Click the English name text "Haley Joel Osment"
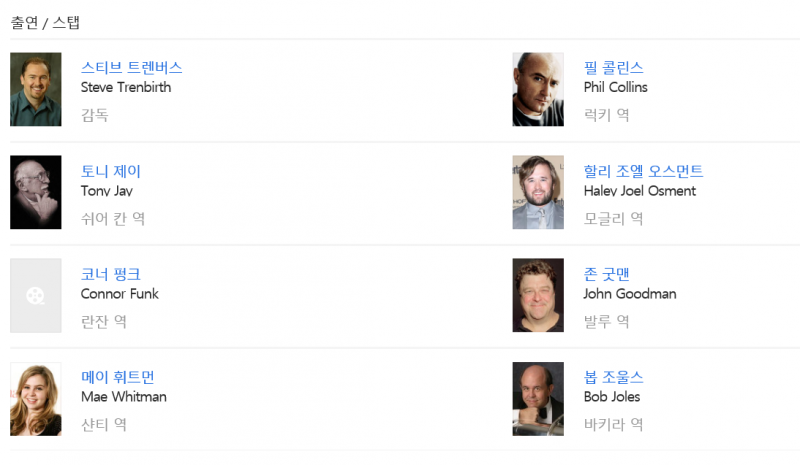 tap(639, 191)
